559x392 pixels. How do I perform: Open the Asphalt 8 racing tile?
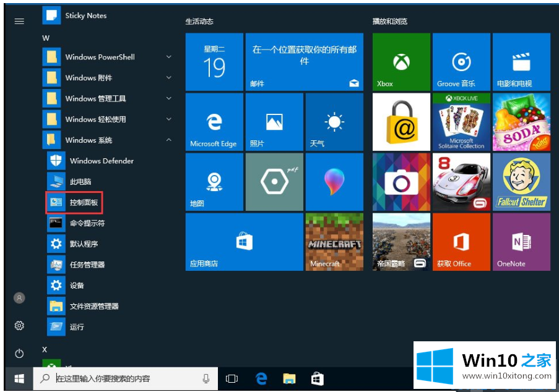click(x=461, y=182)
